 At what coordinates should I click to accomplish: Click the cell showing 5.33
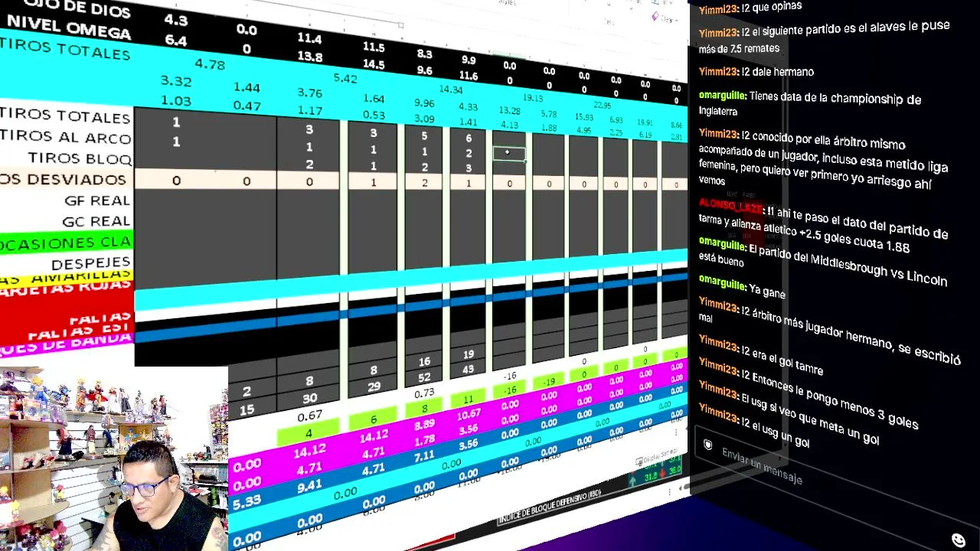tap(247, 501)
